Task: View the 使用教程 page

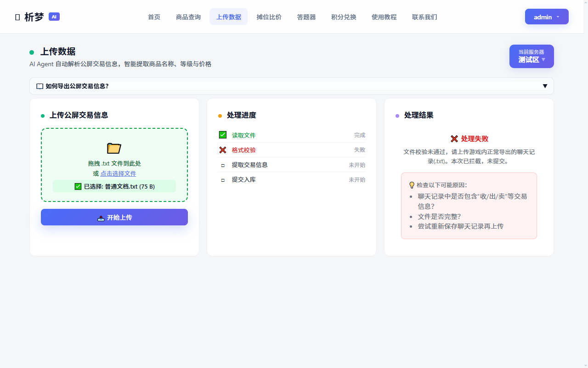Action: tap(384, 17)
